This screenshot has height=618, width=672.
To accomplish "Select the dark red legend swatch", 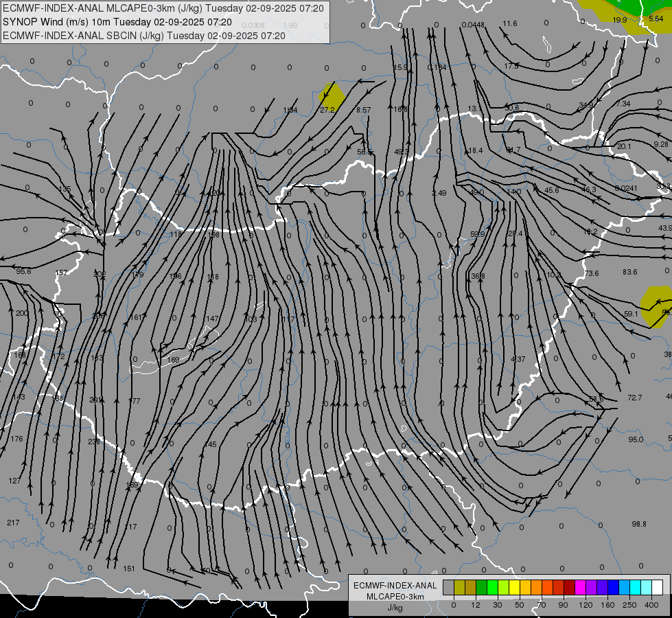I will point(569,588).
